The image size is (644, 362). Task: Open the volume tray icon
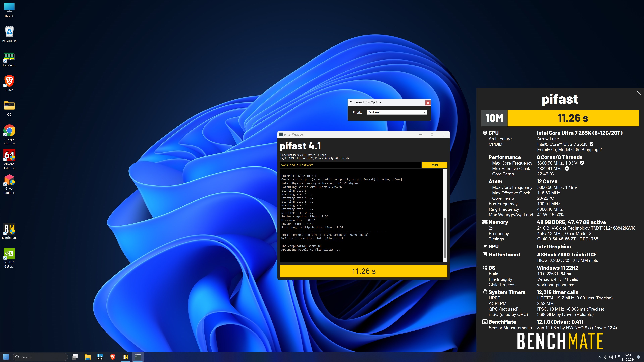(x=611, y=357)
